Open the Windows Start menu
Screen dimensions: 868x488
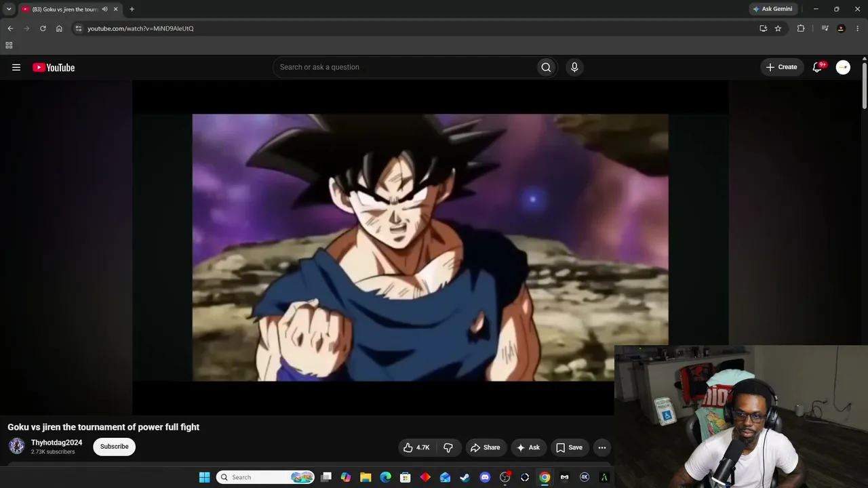pyautogui.click(x=204, y=477)
